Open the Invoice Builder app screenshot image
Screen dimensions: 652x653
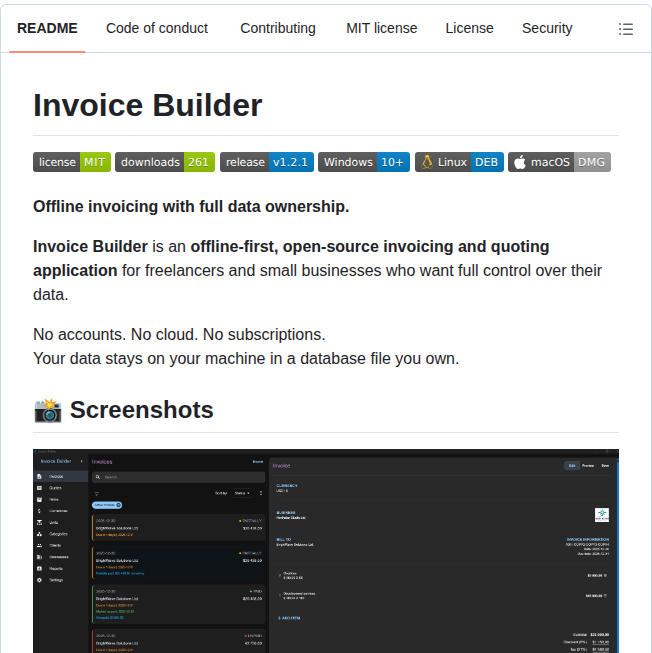coord(326,551)
